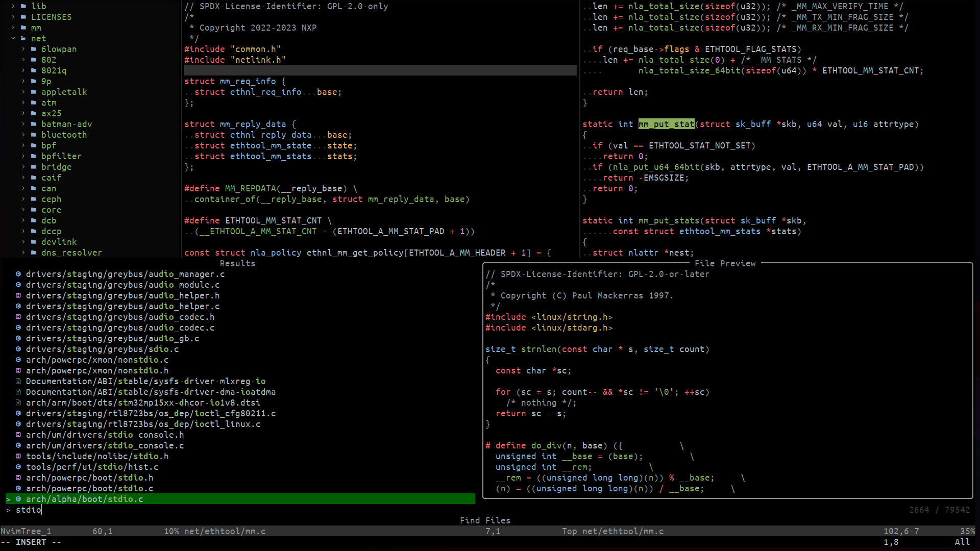Click the 2664 / 79542 match counter
This screenshot has width=980, height=551.
[x=940, y=510]
